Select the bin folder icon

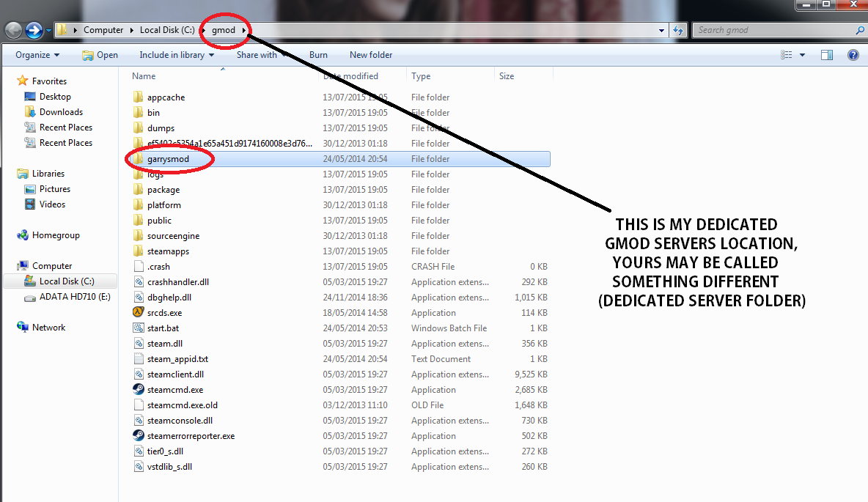click(139, 112)
